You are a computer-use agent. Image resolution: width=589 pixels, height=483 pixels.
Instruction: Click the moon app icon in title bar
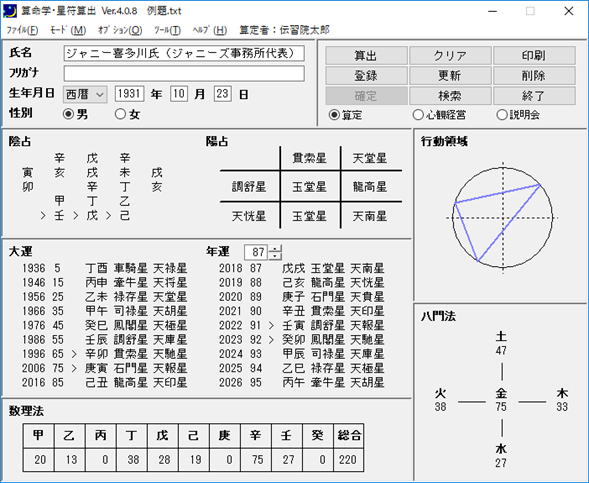tap(10, 11)
